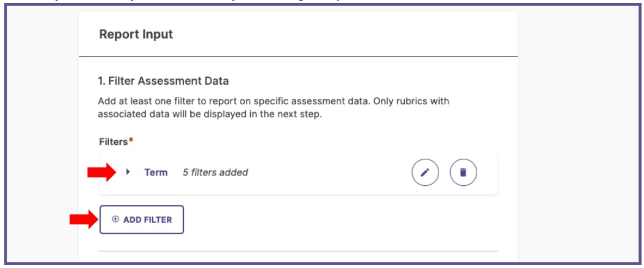Open filter editing via circled pencil button
This screenshot has height=268, width=644.
(425, 172)
